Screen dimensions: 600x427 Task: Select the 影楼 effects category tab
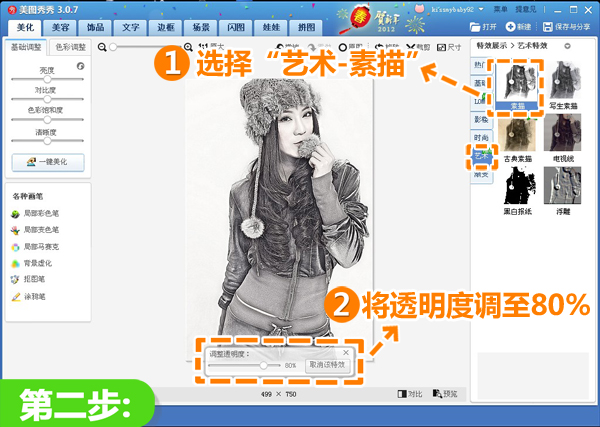tap(481, 120)
